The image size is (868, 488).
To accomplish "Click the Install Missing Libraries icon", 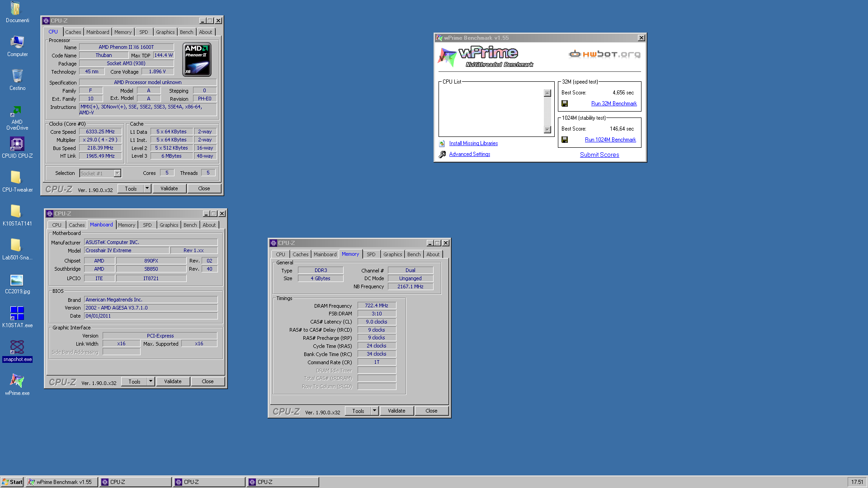I will (x=442, y=144).
